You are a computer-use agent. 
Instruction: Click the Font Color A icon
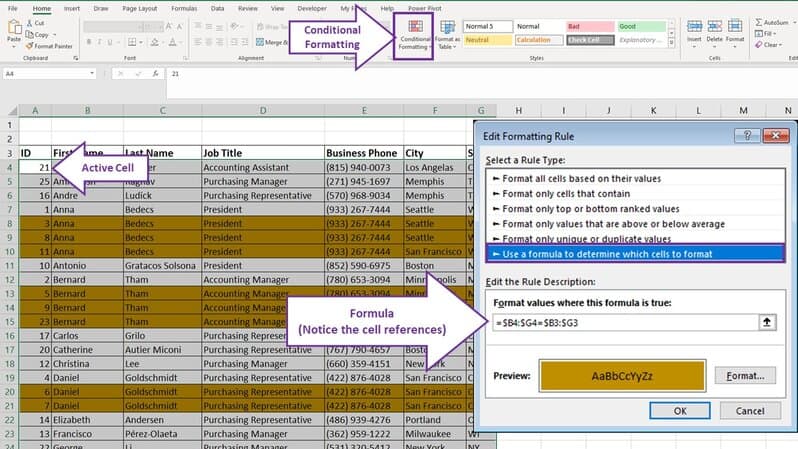(x=173, y=42)
